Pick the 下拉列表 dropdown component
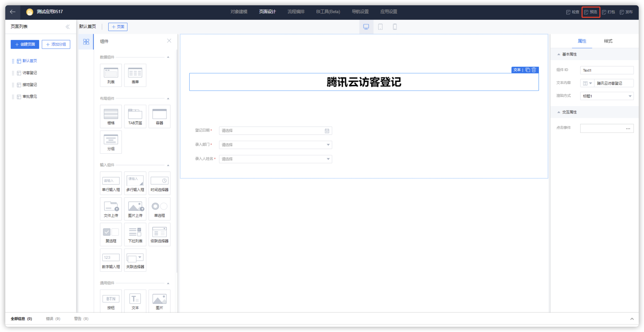The height and width of the screenshot is (332, 644). 135,234
